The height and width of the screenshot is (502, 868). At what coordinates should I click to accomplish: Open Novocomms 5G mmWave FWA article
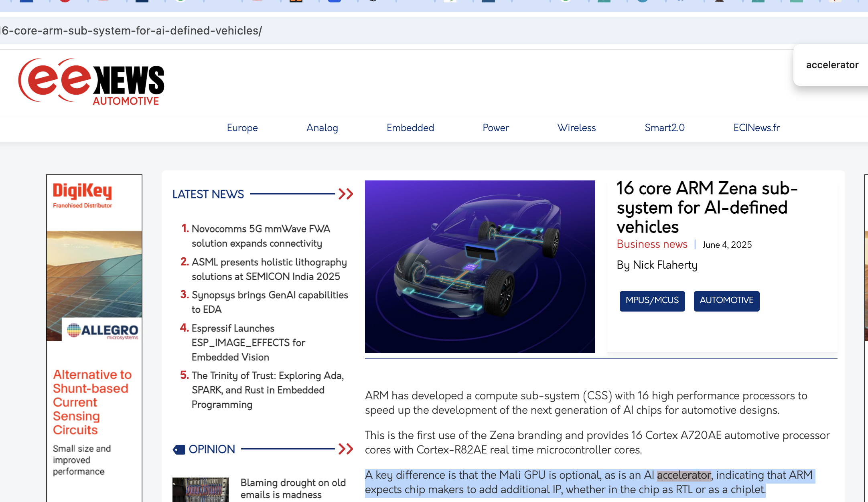click(261, 236)
